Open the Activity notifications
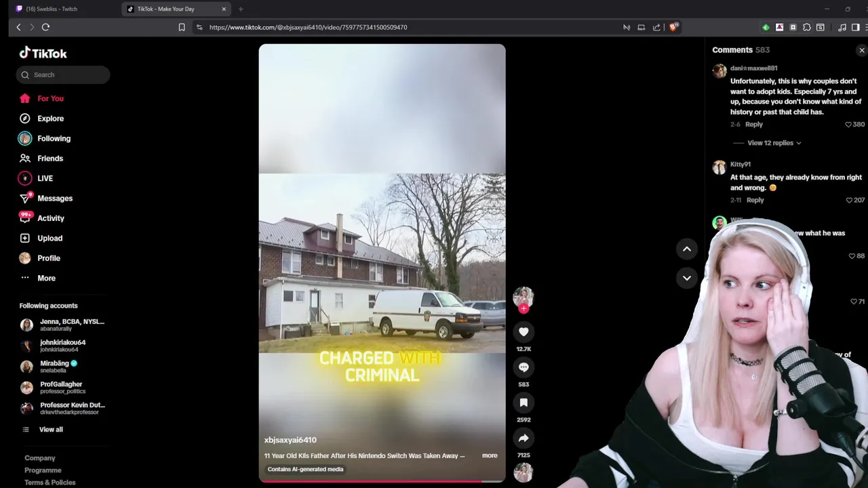 [41, 218]
